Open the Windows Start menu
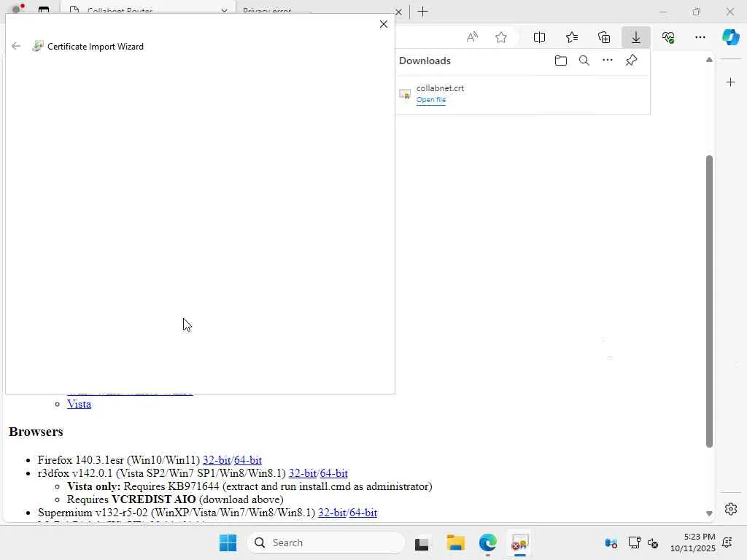Viewport: 747px width, 560px height. (228, 542)
